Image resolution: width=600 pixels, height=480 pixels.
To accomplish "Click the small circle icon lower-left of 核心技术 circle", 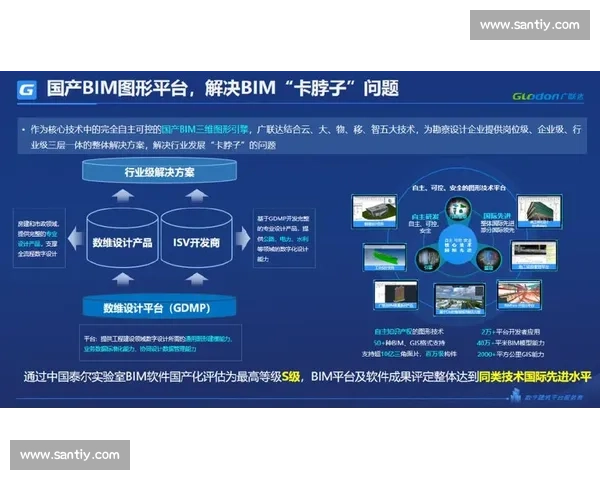I will click(x=428, y=259).
